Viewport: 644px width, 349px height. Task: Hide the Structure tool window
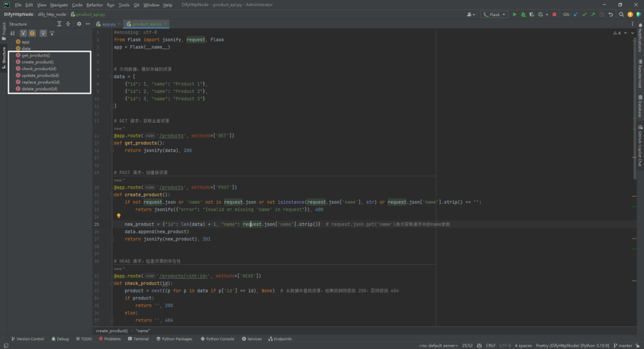[88, 24]
